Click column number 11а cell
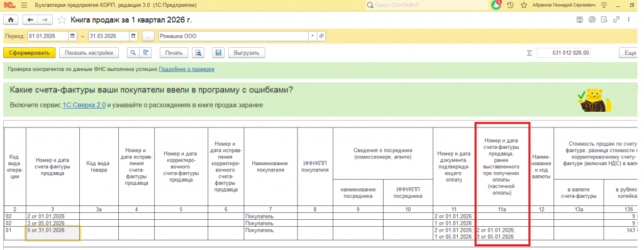Image resolution: width=644 pixels, height=250 pixels. click(x=502, y=209)
